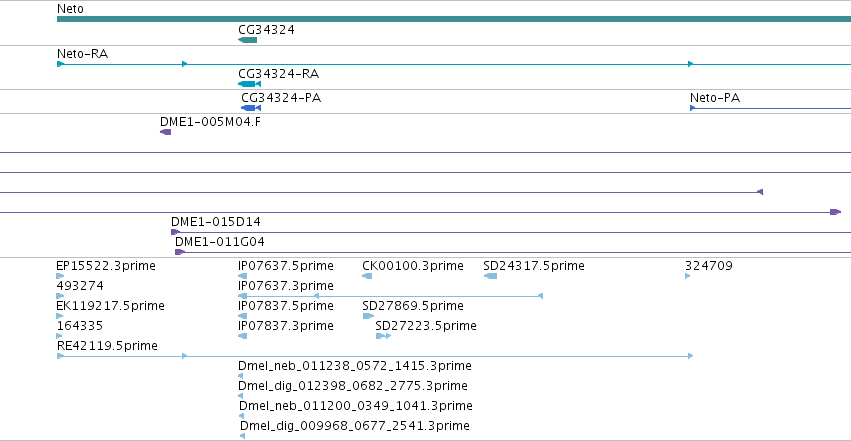Select the 324709 feature arrow
This screenshot has height=441, width=851.
[x=688, y=276]
